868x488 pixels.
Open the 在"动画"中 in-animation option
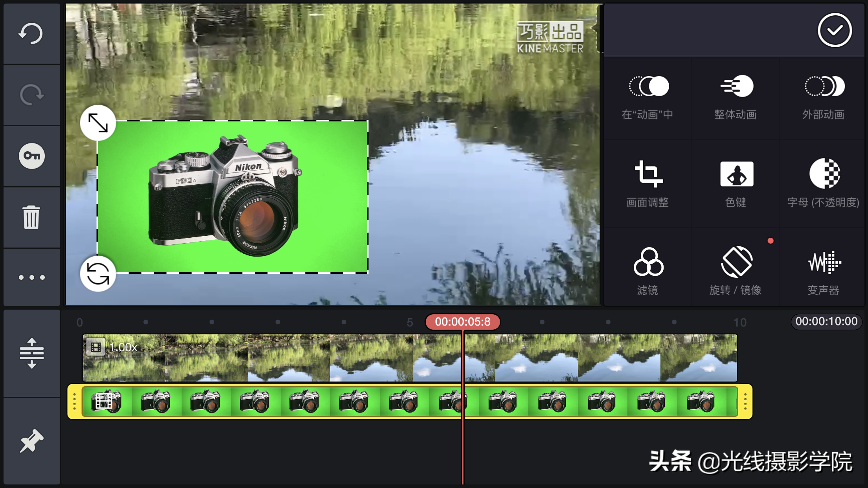pyautogui.click(x=647, y=98)
